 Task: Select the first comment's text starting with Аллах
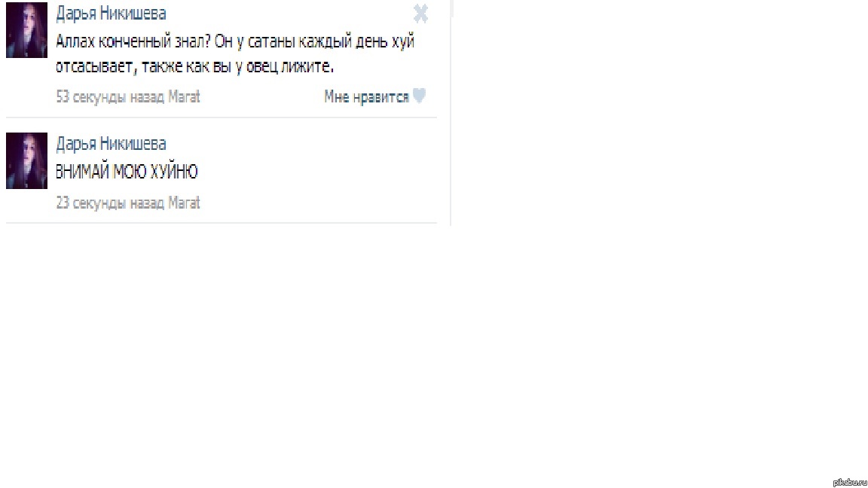235,54
